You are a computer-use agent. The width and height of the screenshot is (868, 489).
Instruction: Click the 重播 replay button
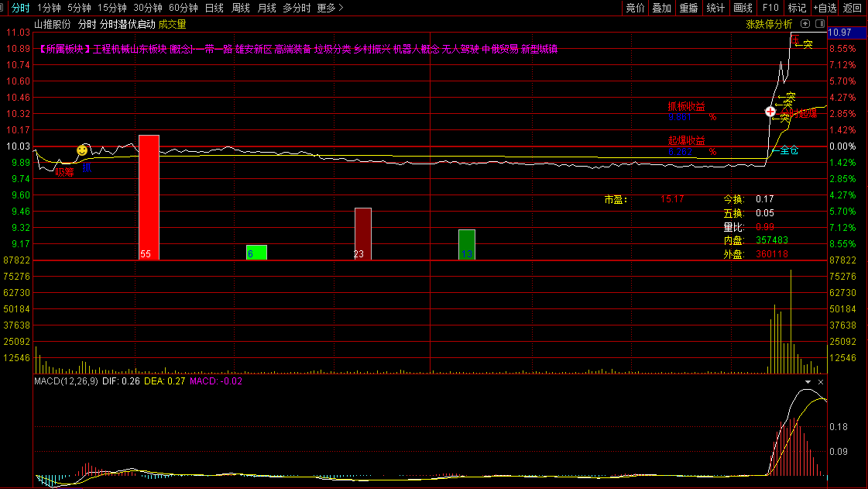pyautogui.click(x=688, y=8)
